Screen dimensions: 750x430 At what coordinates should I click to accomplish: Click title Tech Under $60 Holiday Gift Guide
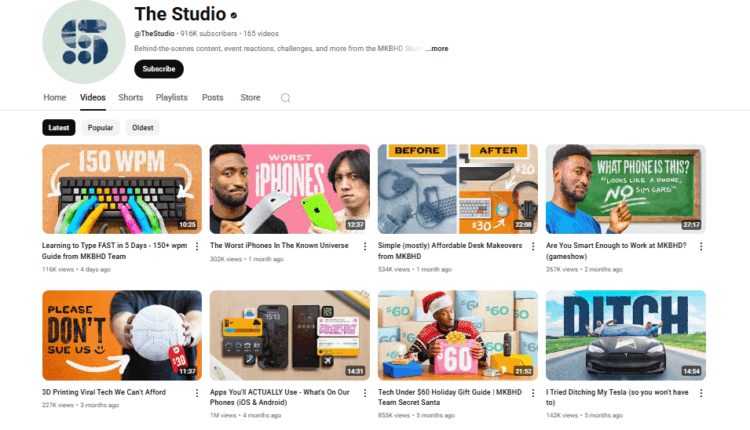pos(450,397)
